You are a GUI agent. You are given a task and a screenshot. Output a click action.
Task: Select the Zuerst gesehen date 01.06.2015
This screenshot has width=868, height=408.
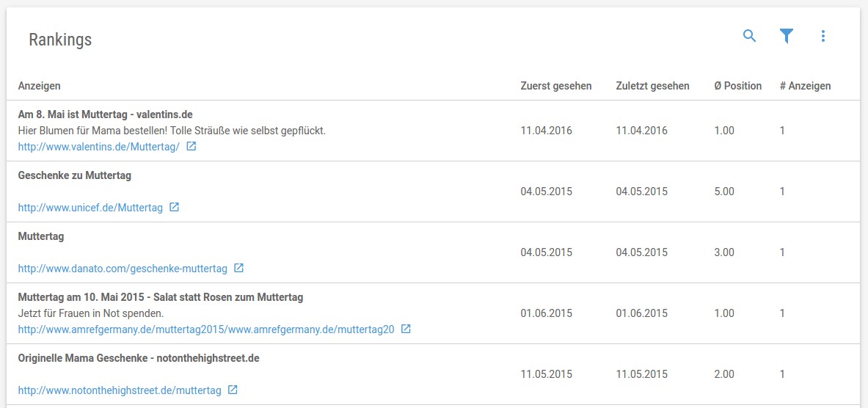[x=547, y=313]
